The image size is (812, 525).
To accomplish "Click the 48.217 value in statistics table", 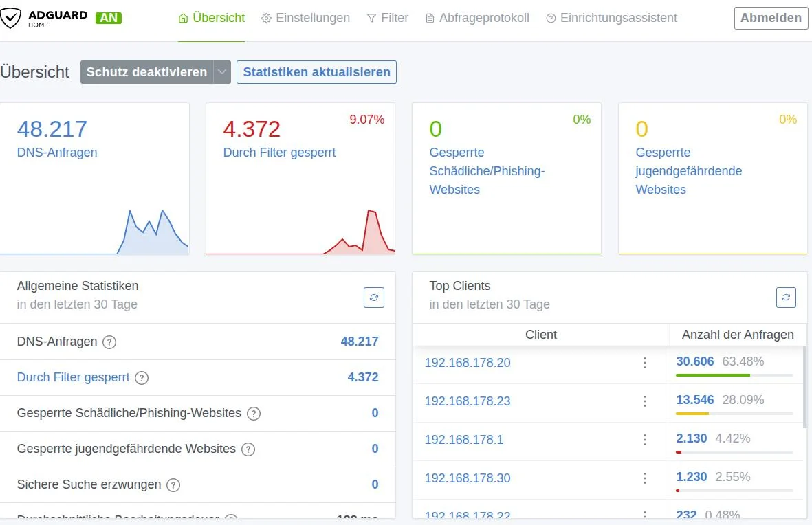I will (360, 342).
